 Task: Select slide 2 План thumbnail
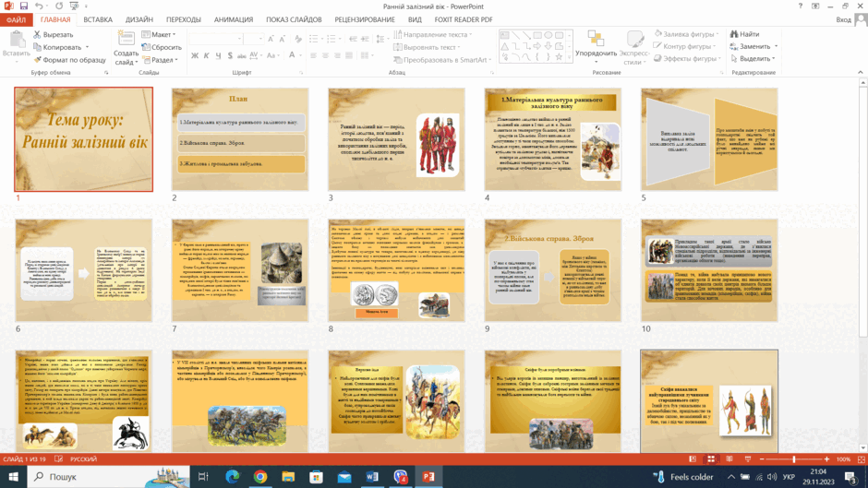tap(240, 139)
